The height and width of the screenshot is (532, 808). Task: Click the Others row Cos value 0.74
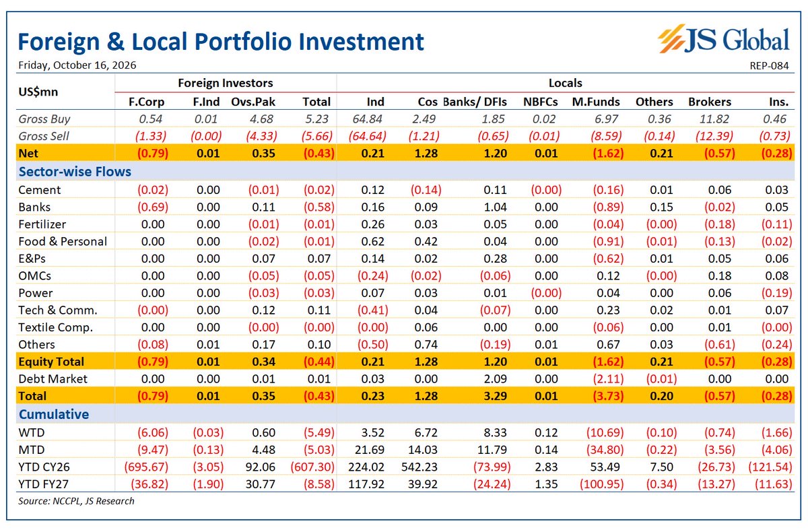click(426, 344)
